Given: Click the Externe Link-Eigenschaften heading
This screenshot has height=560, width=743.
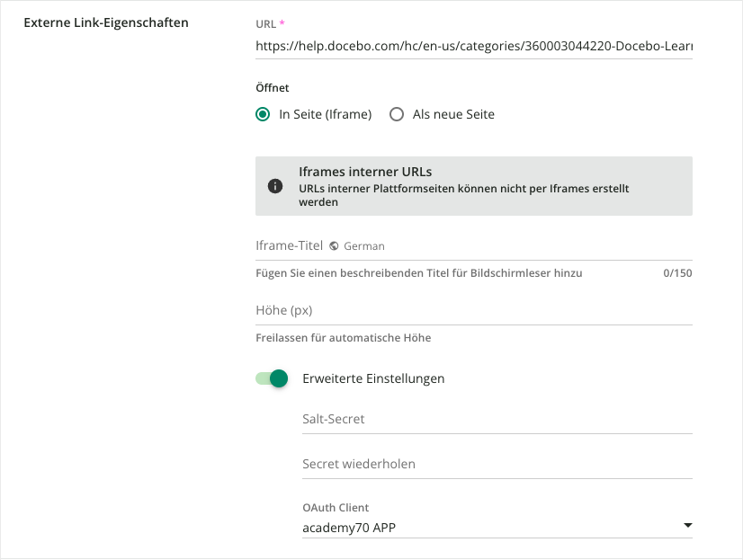Looking at the screenshot, I should (106, 22).
